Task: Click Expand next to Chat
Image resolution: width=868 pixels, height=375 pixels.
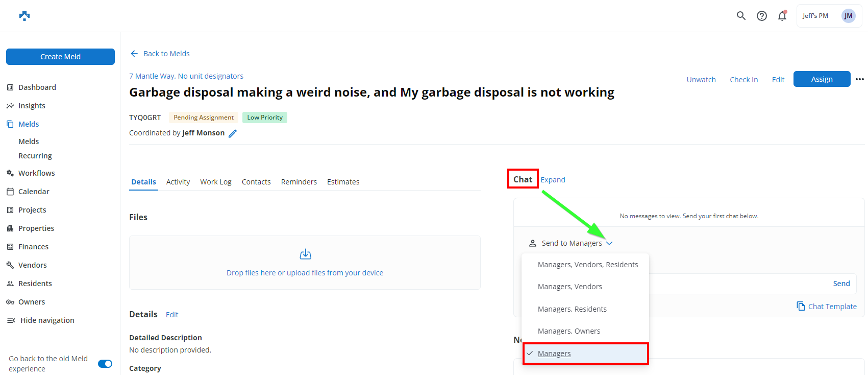Action: tap(553, 180)
